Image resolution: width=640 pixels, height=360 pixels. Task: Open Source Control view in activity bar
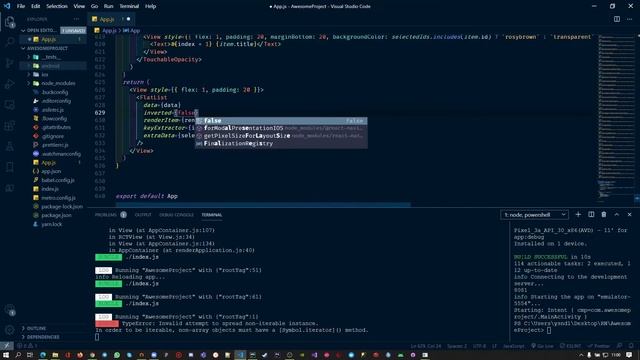coord(9,63)
